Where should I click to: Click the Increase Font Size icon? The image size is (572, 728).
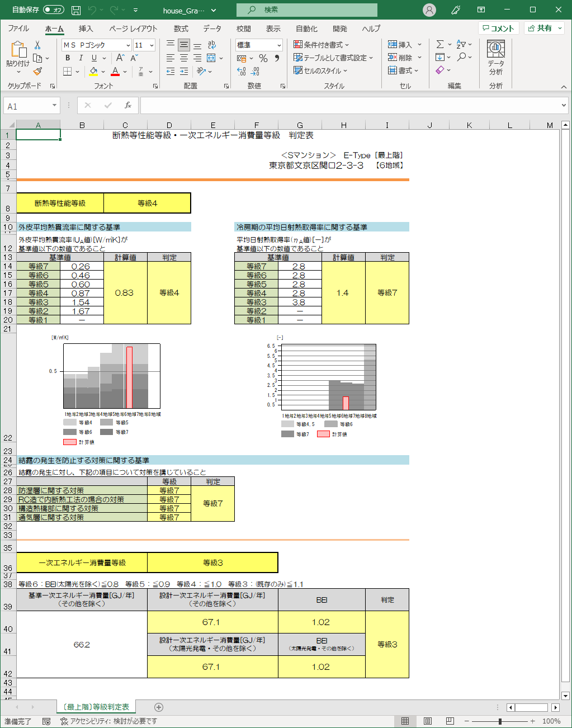click(x=120, y=58)
